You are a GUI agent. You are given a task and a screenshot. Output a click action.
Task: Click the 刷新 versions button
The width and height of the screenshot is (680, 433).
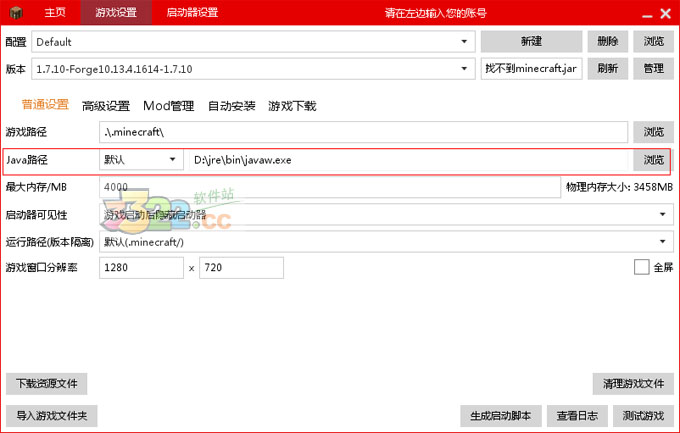[x=608, y=69]
